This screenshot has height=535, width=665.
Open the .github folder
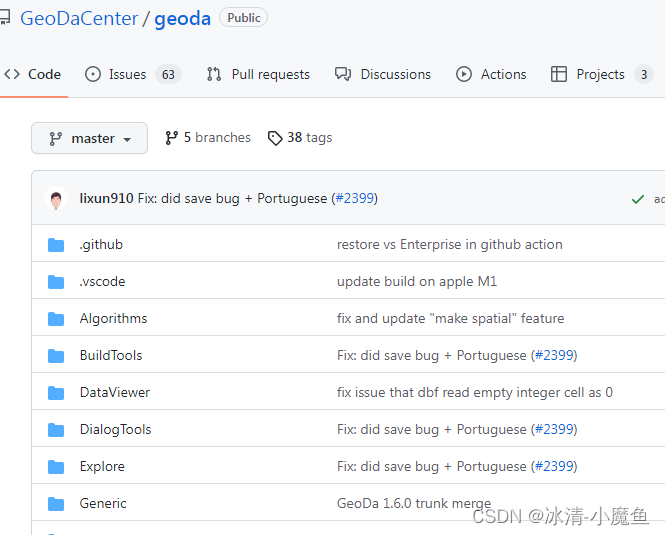click(101, 244)
